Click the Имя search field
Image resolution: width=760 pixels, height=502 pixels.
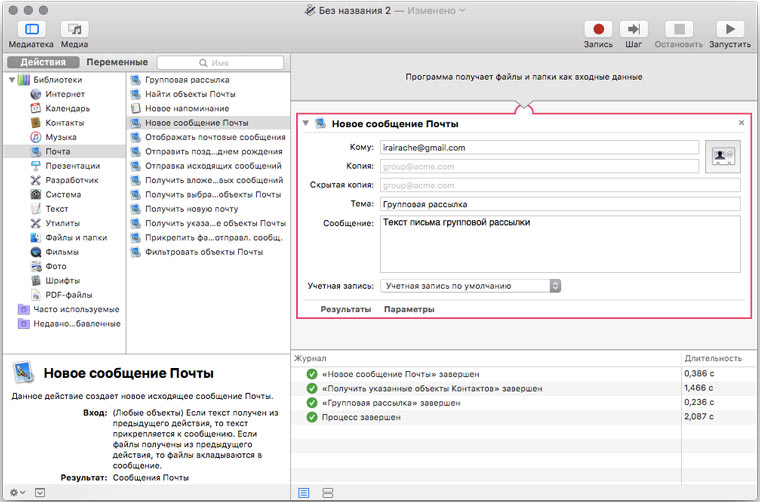[220, 63]
